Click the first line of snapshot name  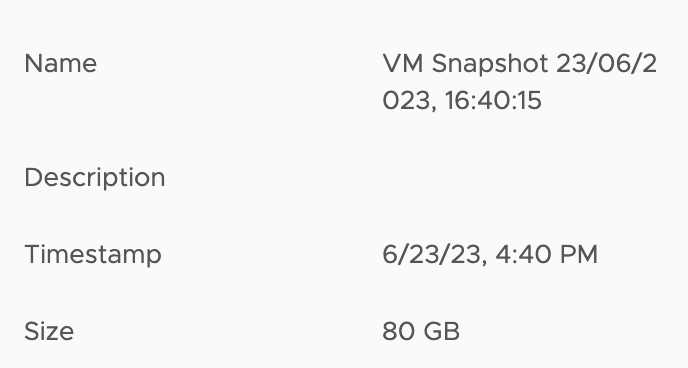(520, 64)
